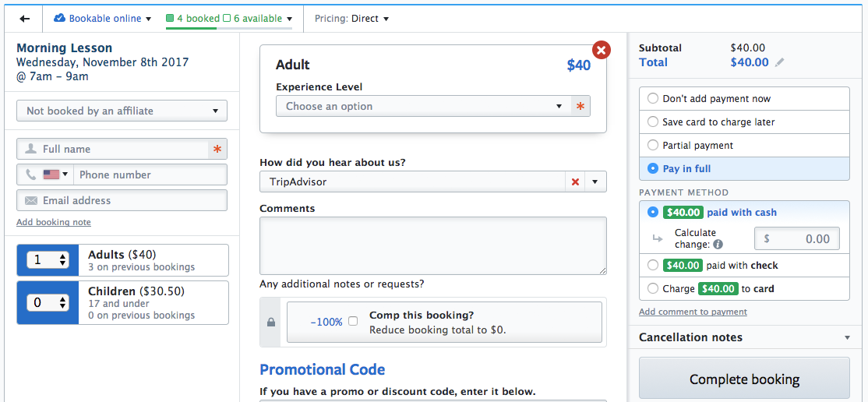This screenshot has height=402, width=868.
Task: Open the Pricing: Direct menu
Action: (x=351, y=19)
